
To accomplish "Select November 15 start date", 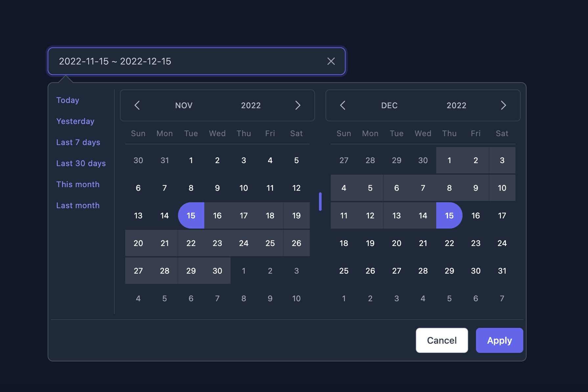I will point(191,215).
